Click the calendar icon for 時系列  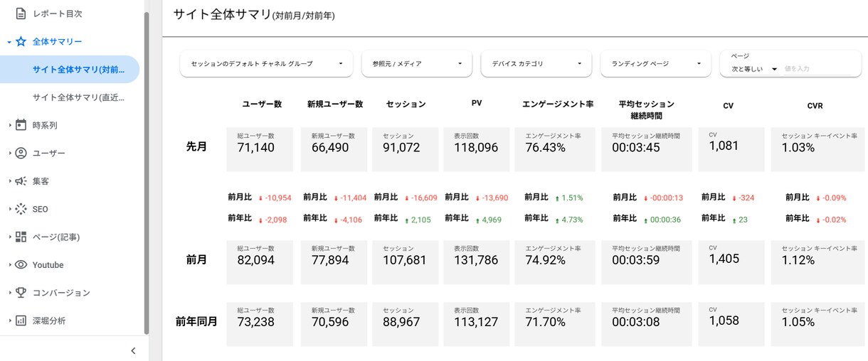pos(21,125)
